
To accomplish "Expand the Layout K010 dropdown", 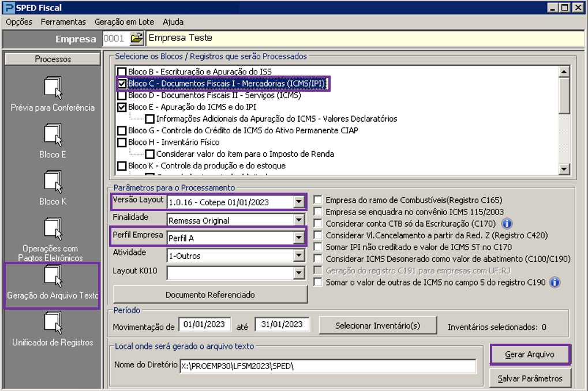I will pos(298,273).
